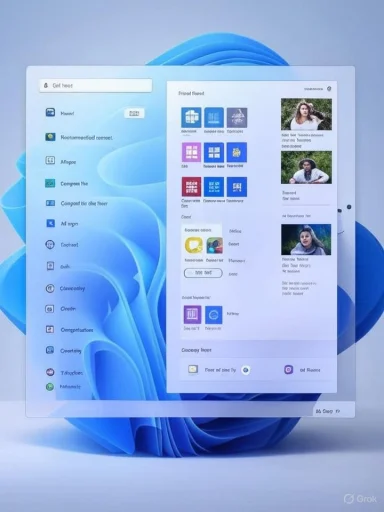This screenshot has height=512, width=384.
Task: Open blue tile showing a yellow figure
Action: coord(237,152)
